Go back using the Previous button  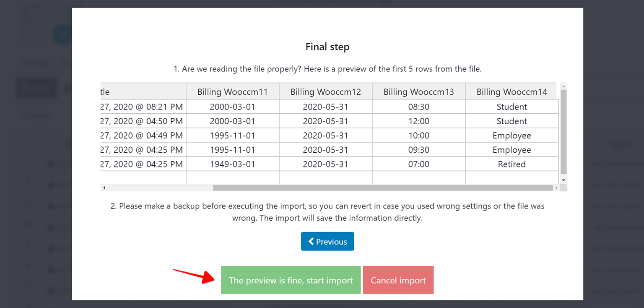coord(327,241)
